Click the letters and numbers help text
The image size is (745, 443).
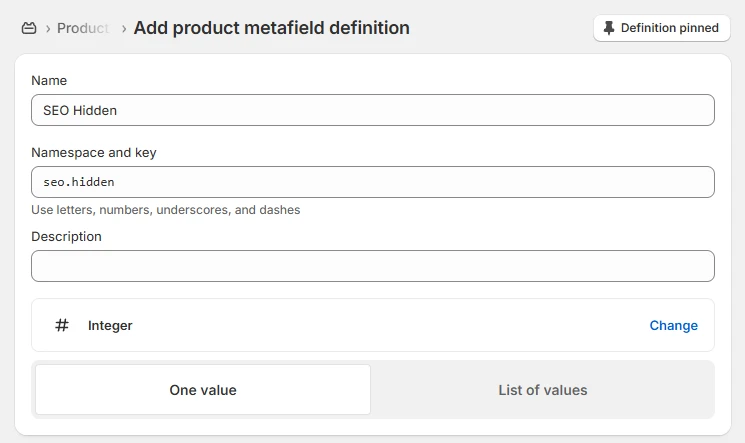(x=166, y=210)
